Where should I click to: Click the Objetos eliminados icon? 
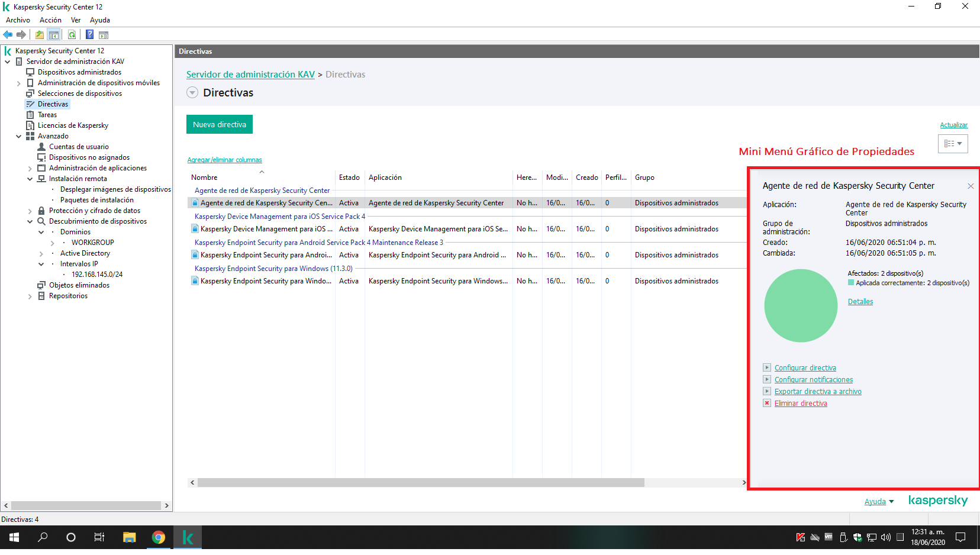tap(41, 285)
